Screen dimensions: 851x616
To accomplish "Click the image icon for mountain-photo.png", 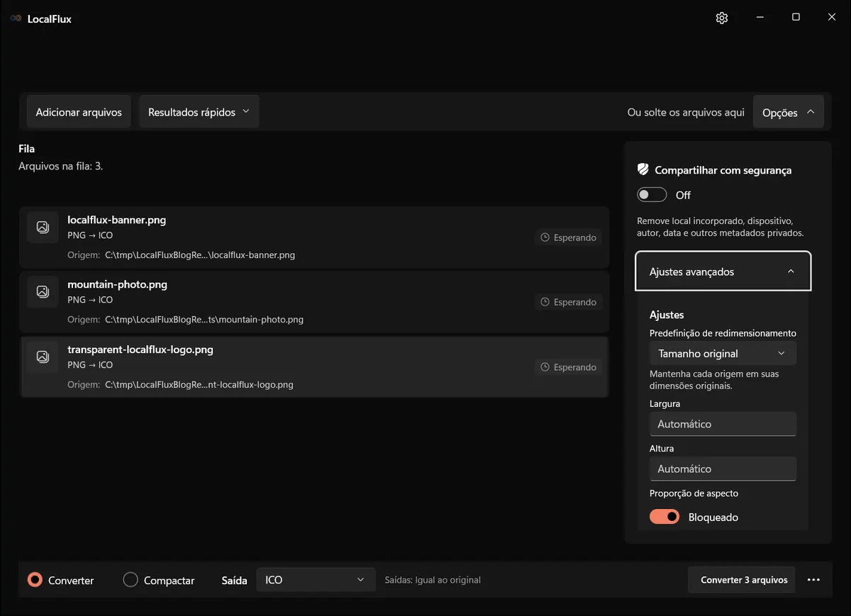I will [43, 291].
